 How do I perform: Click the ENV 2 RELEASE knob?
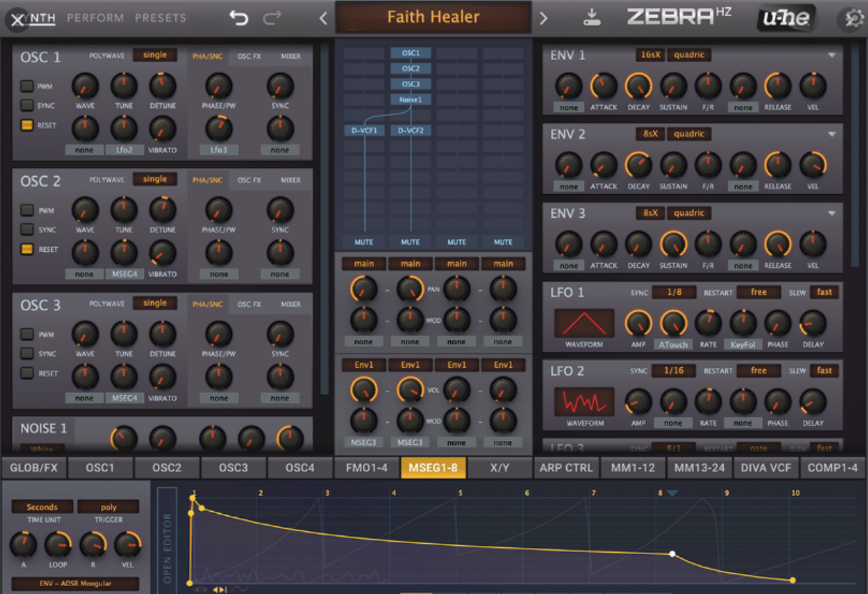point(778,165)
